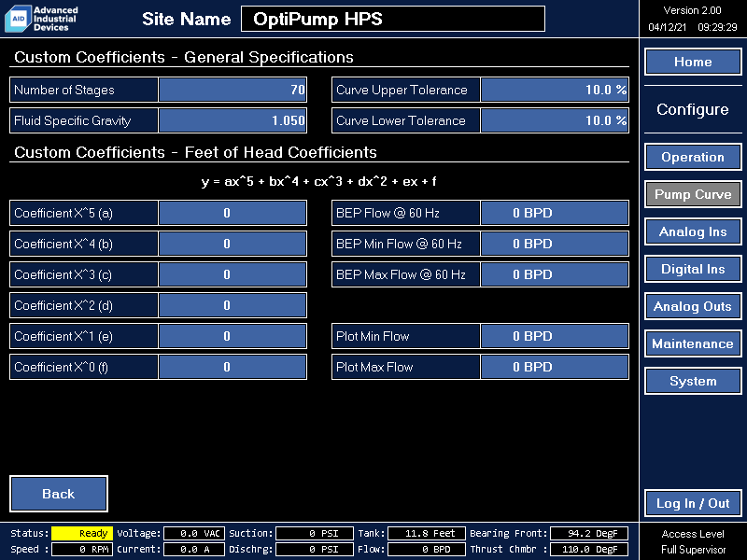
Task: Click the Suction 0 PSI readout
Action: [315, 533]
